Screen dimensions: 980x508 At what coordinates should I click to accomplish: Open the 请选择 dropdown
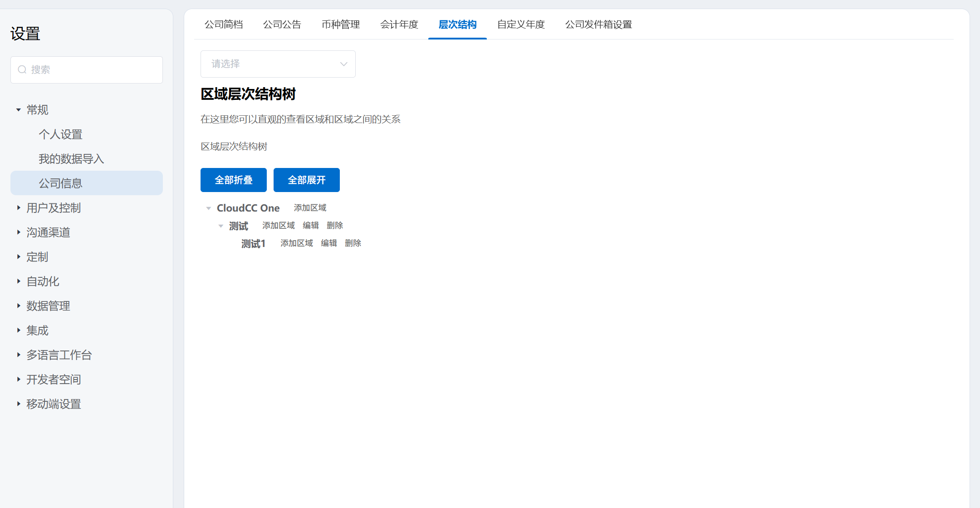click(278, 64)
